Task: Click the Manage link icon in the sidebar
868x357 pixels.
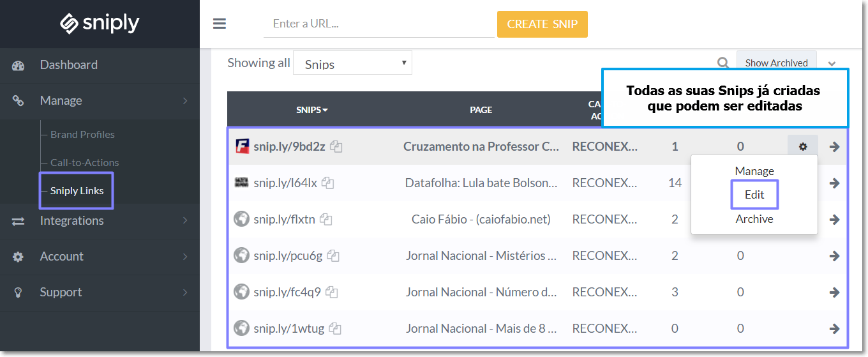Action: (x=18, y=100)
